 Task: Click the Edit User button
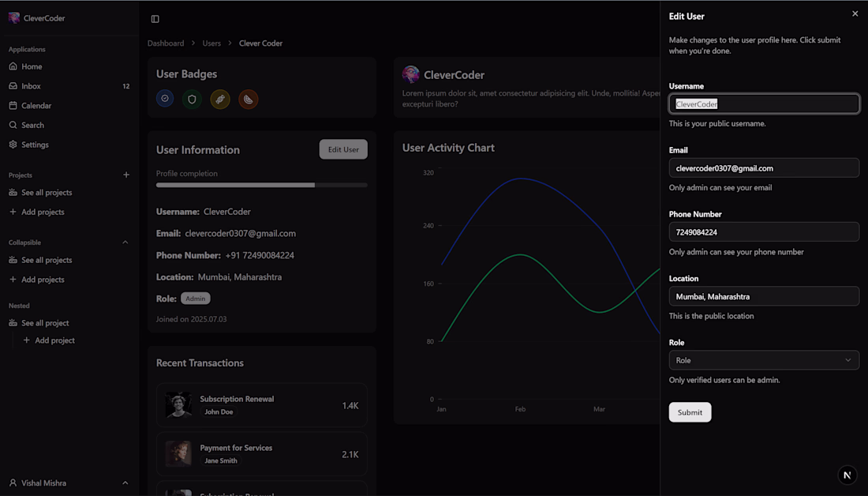[x=343, y=149]
